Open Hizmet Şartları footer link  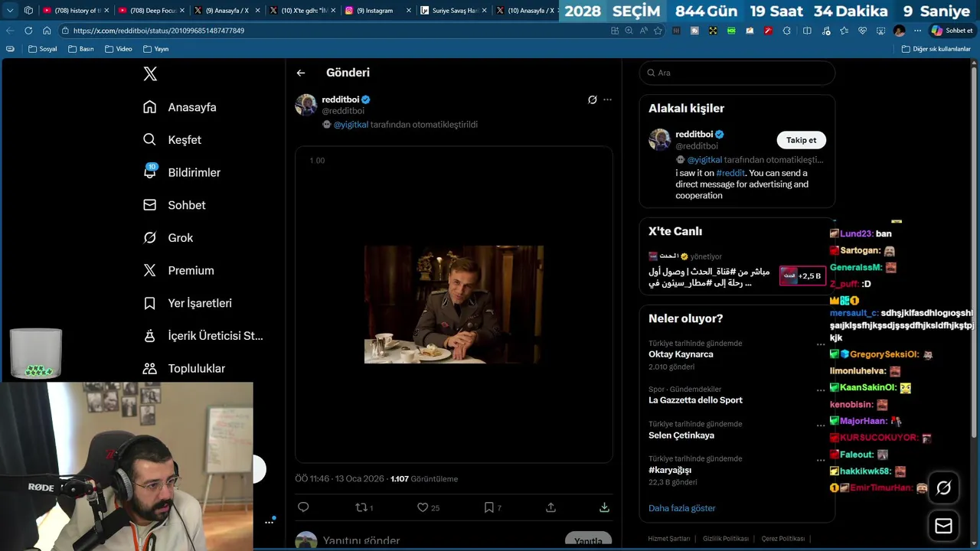[x=669, y=539]
